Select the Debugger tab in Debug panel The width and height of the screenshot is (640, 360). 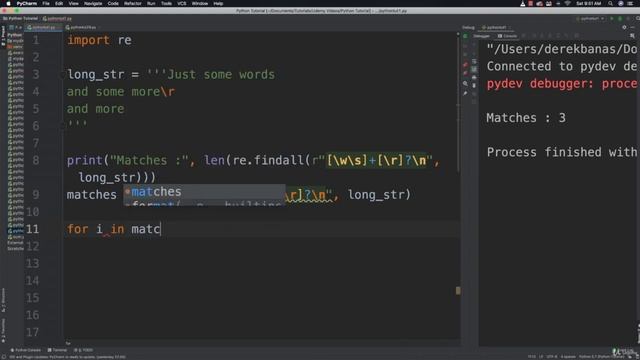click(x=481, y=36)
